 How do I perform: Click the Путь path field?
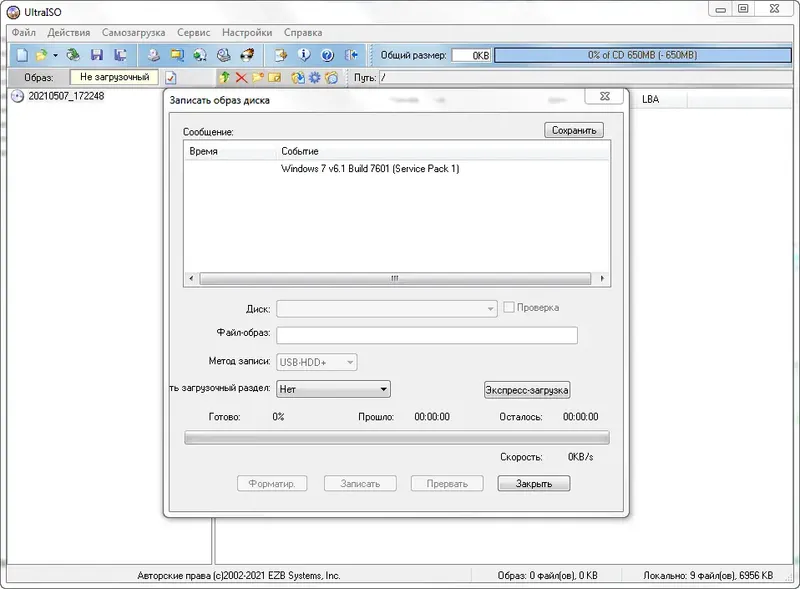587,78
